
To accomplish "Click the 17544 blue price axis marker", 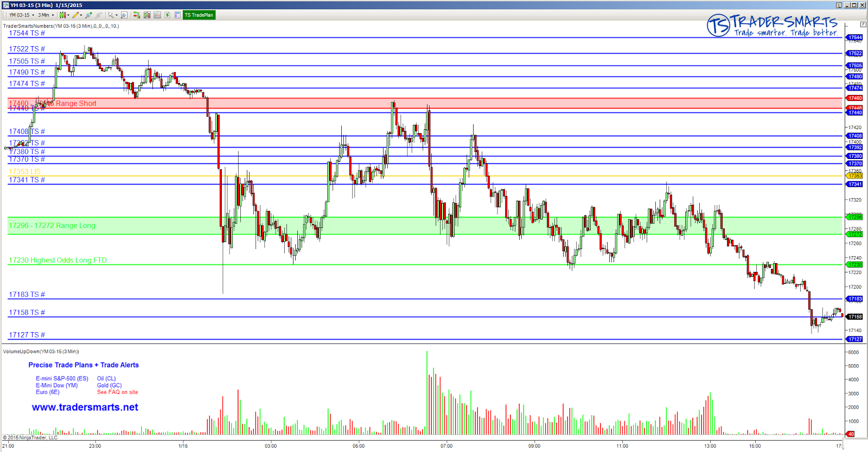I will point(855,37).
